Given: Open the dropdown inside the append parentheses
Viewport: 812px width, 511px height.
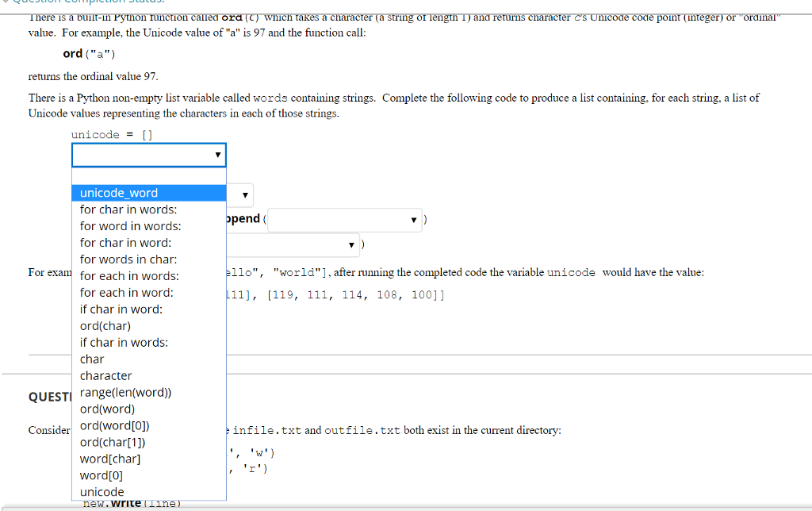Looking at the screenshot, I should coord(345,220).
